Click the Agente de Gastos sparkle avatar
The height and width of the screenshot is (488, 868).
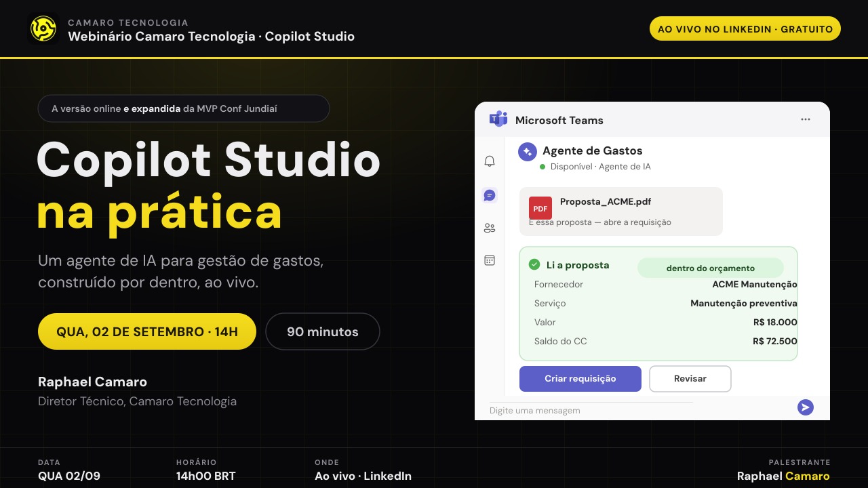(x=528, y=152)
